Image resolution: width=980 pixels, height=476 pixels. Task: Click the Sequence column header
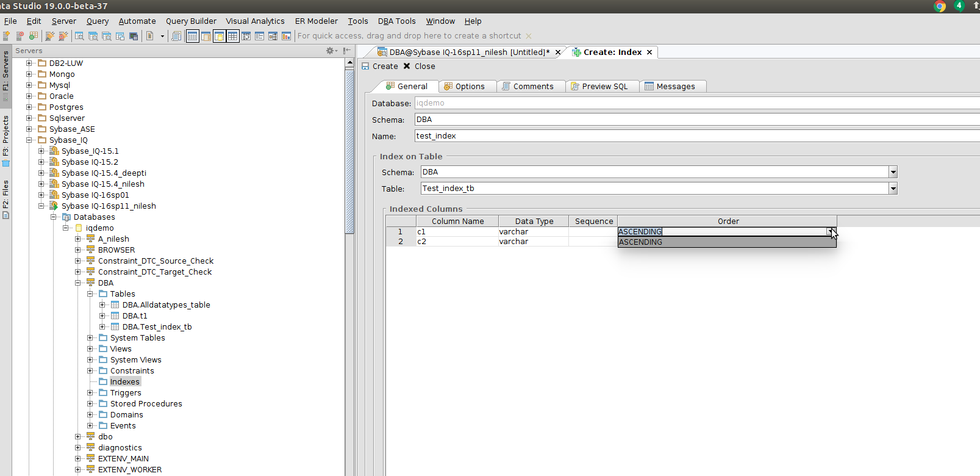click(x=593, y=221)
